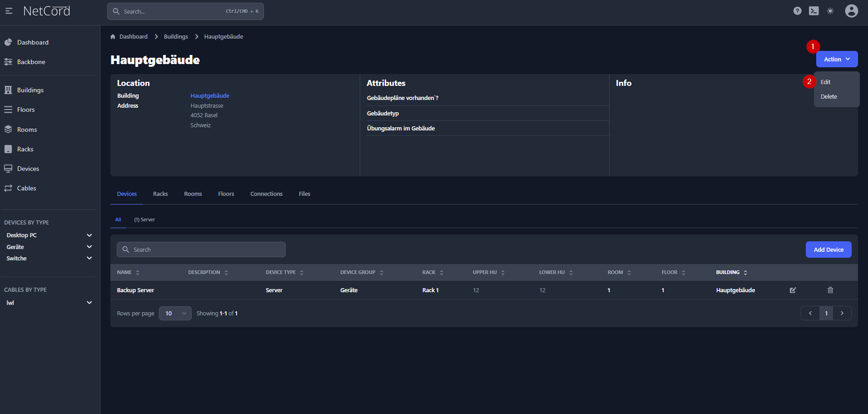The height and width of the screenshot is (414, 868).
Task: Sort by the DESCRIPTION column arrows
Action: coord(226,273)
